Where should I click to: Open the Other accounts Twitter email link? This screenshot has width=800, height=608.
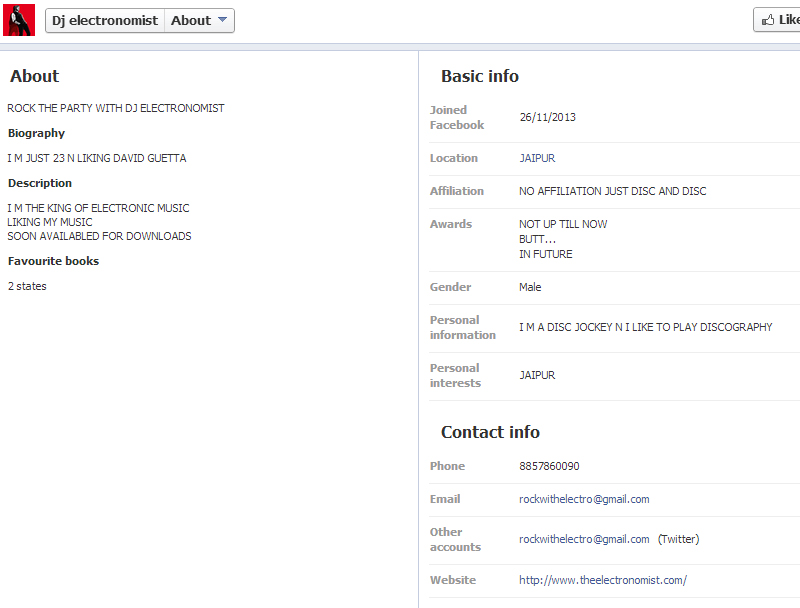click(584, 539)
